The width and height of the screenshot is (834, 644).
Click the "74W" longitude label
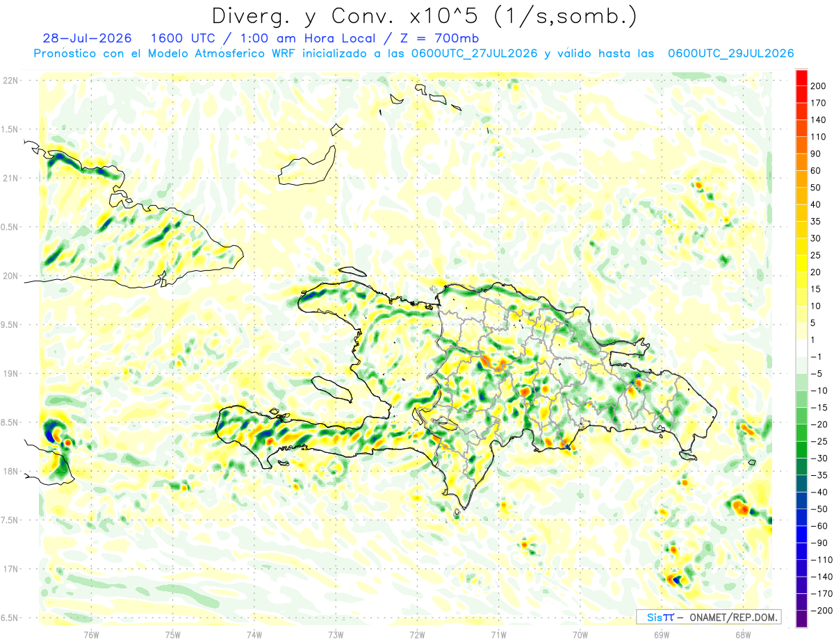[254, 634]
